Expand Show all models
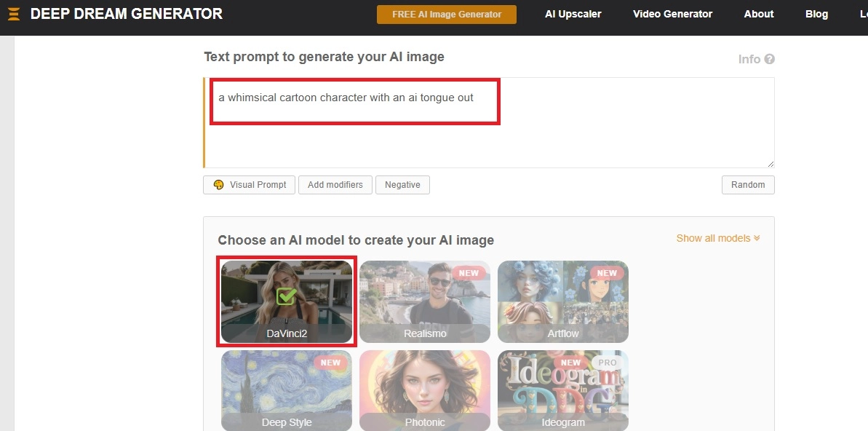Viewport: 868px width, 431px height. click(717, 238)
